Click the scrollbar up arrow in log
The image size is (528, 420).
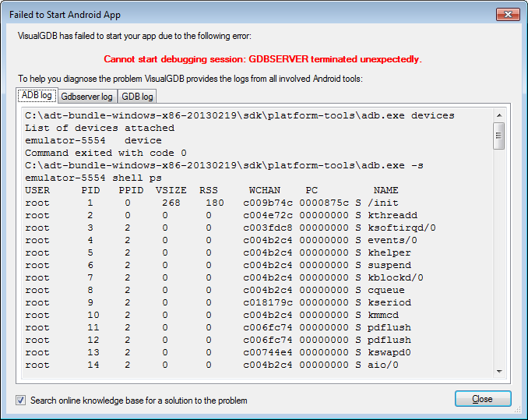499,115
